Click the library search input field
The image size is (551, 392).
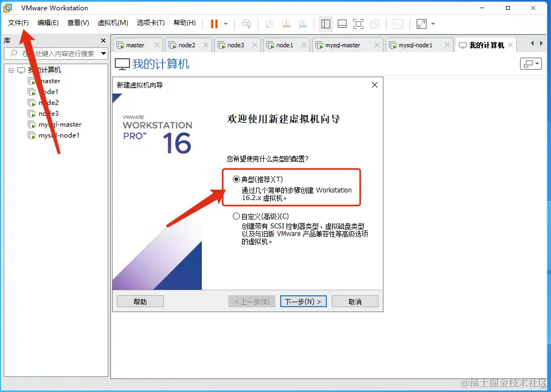click(x=53, y=53)
